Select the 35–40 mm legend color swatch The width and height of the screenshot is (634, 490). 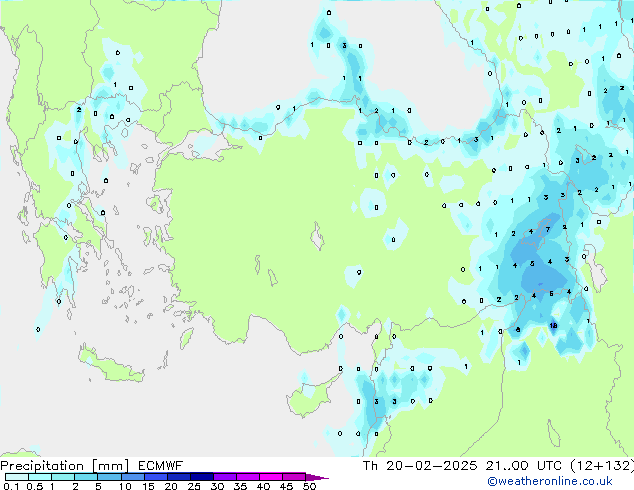[x=247, y=477]
